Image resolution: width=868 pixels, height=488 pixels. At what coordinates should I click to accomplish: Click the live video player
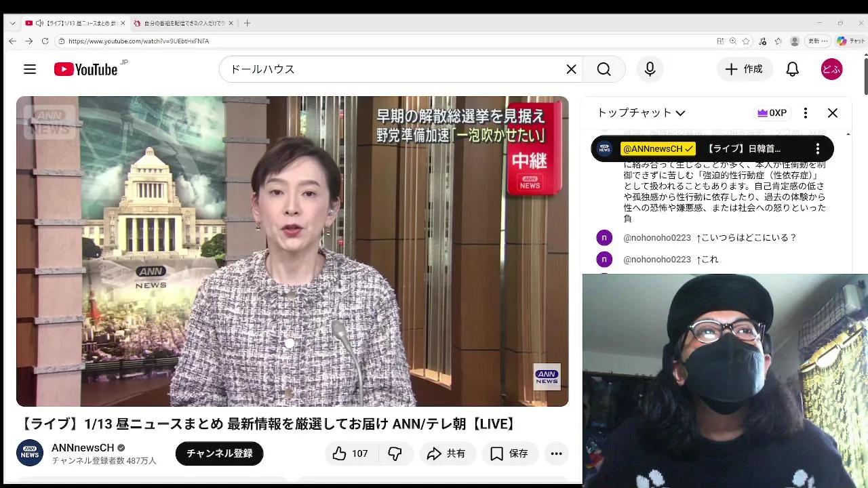coord(292,251)
